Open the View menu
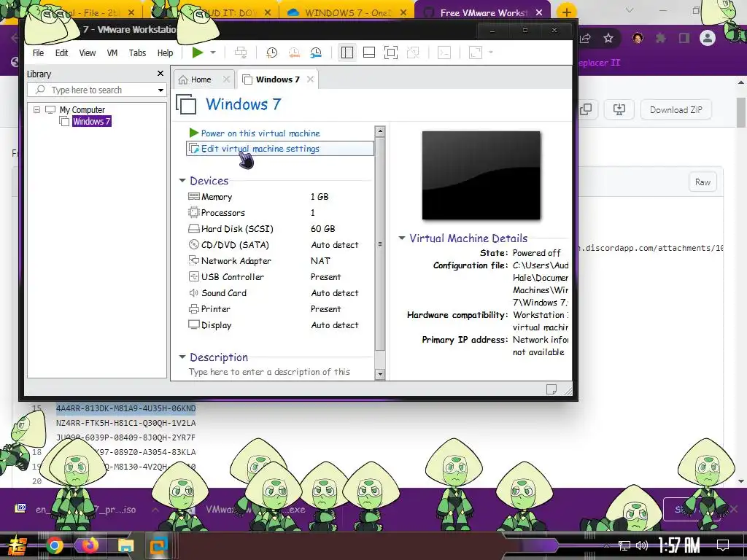 click(x=88, y=52)
